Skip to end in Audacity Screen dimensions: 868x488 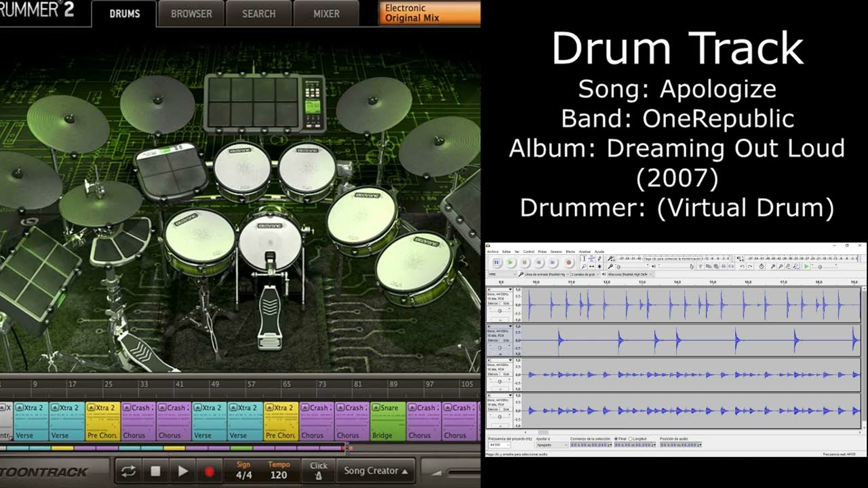[553, 262]
